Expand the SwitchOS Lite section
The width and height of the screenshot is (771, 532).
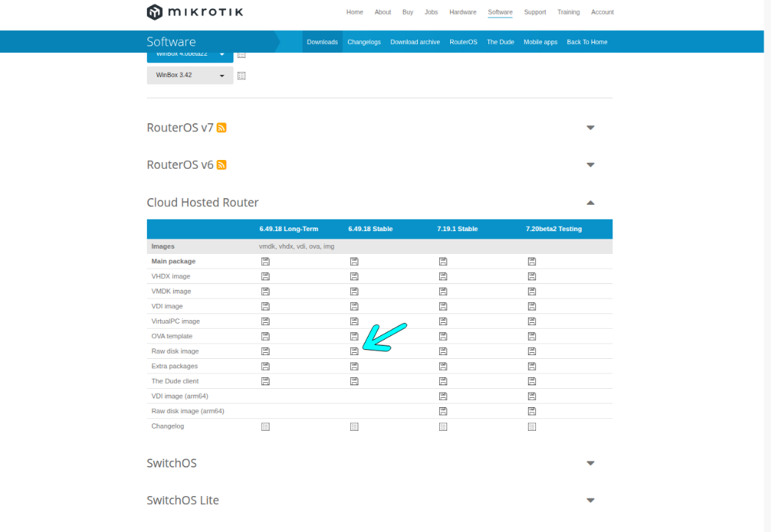coord(590,500)
